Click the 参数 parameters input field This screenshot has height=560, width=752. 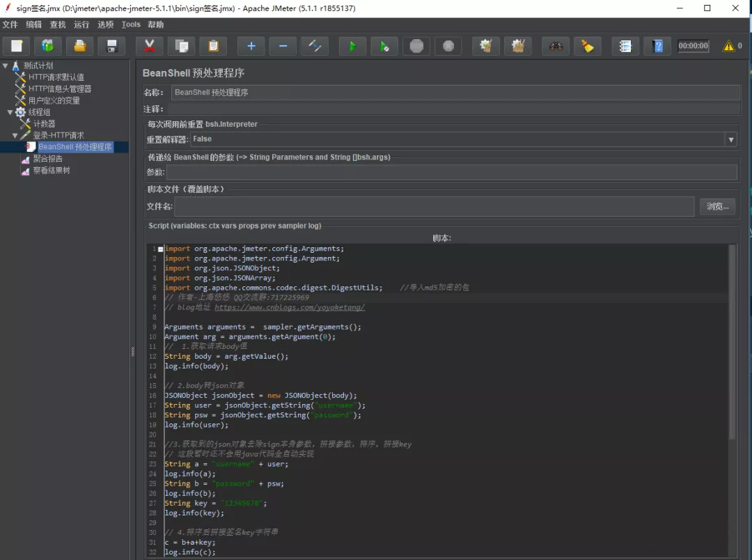click(x=452, y=172)
